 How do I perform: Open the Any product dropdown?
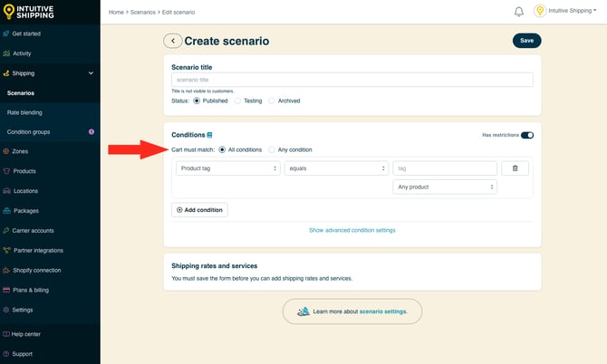pos(445,187)
